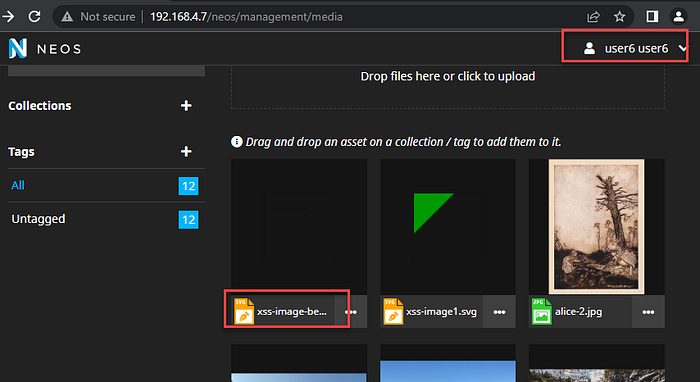Viewport: 700px width, 382px height.
Task: Click the Neos logo icon
Action: pos(18,48)
